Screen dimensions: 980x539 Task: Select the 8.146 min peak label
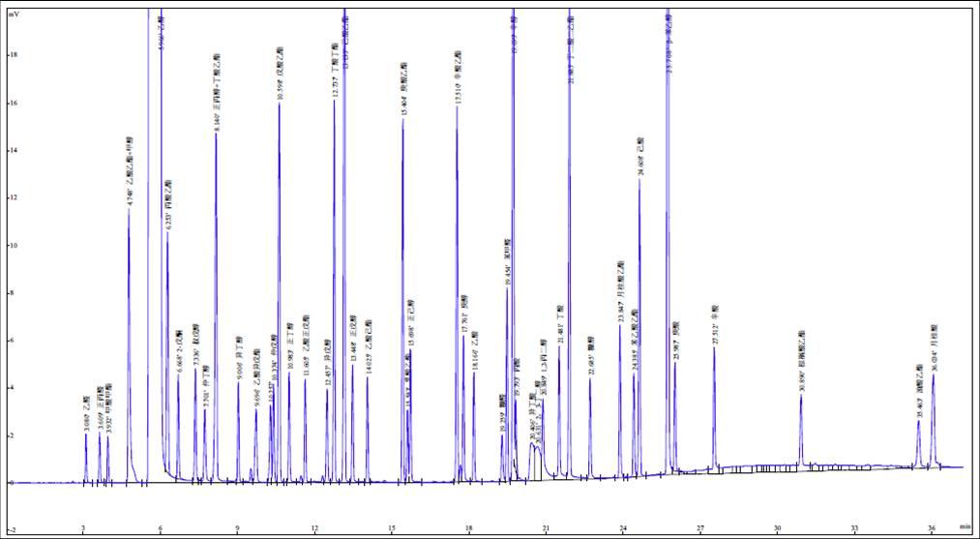click(x=217, y=94)
